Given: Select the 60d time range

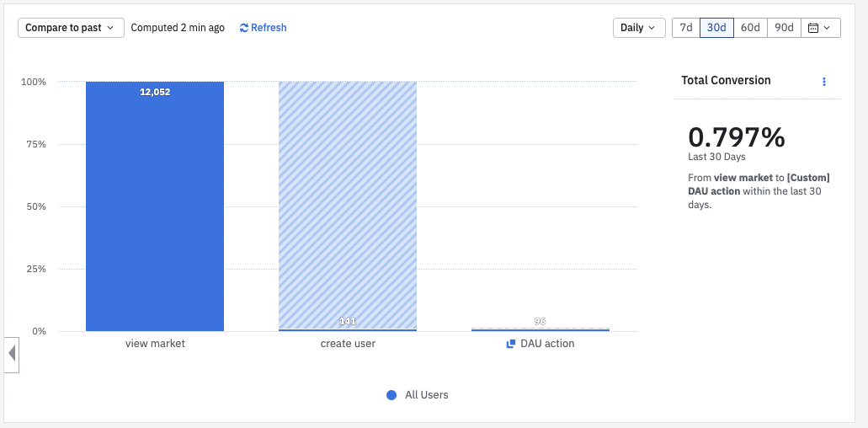Looking at the screenshot, I should tap(750, 28).
